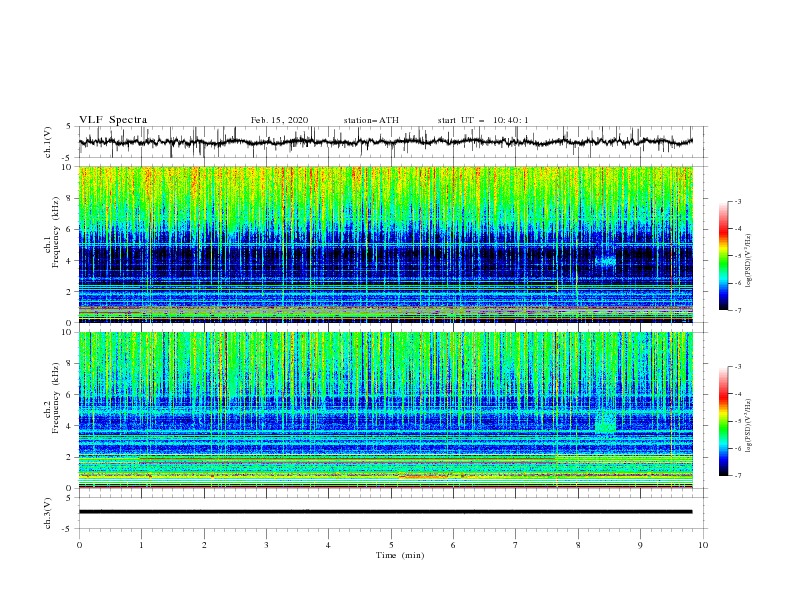This screenshot has height=612, width=792.
Task: Select the ch.2 spectrogram color bar
Action: [x=723, y=421]
